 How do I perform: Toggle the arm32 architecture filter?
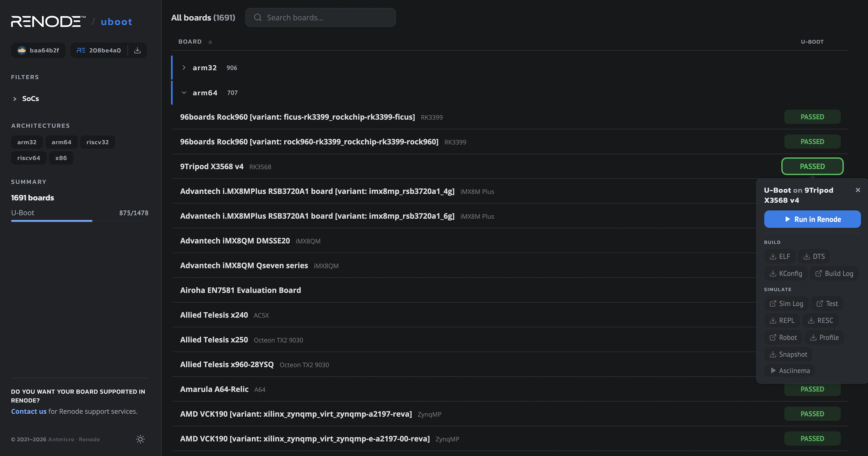point(27,142)
